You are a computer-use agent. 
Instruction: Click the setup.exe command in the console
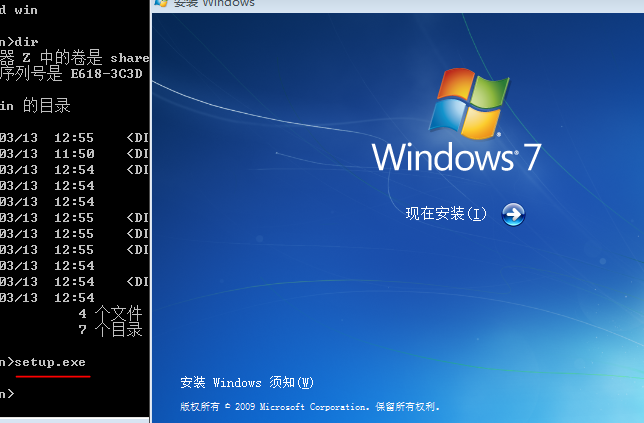tap(50, 362)
